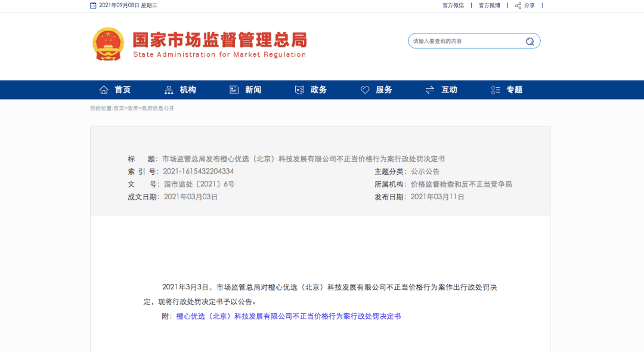Open the 官方微信 link

click(x=453, y=5)
